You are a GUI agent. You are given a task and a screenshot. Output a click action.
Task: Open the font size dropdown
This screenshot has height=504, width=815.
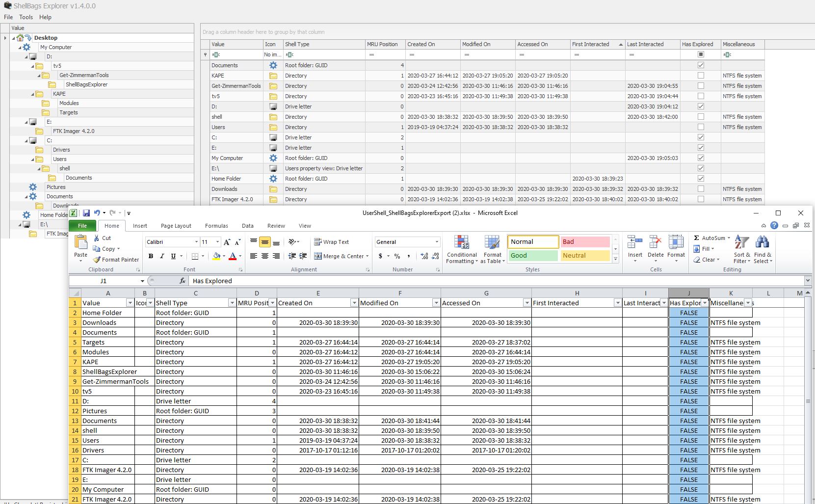[216, 241]
